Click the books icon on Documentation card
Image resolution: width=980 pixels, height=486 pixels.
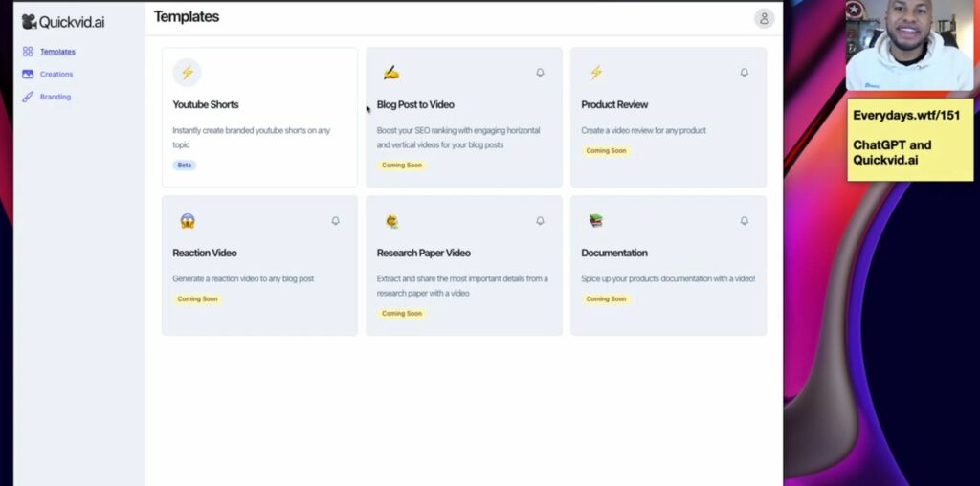click(x=595, y=220)
